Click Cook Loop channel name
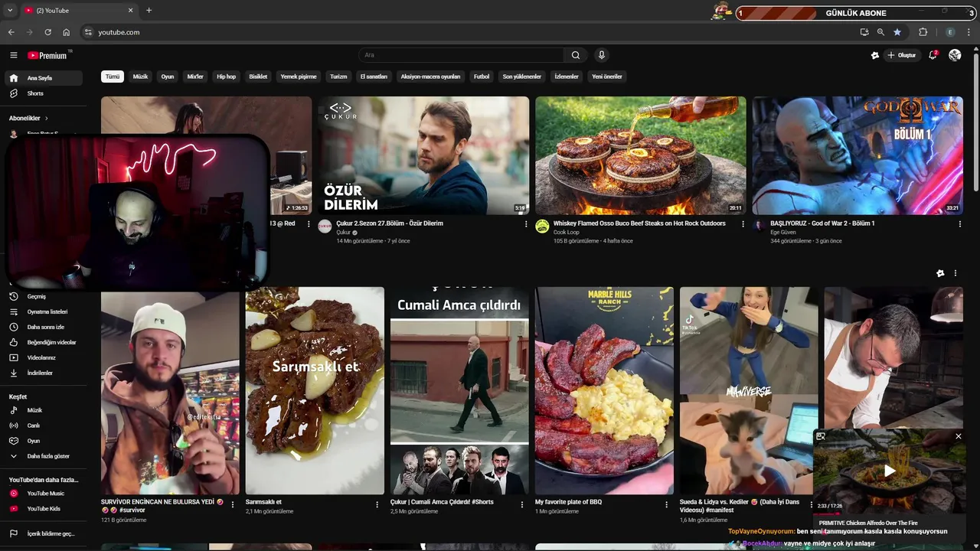This screenshot has height=551, width=980. (x=567, y=233)
